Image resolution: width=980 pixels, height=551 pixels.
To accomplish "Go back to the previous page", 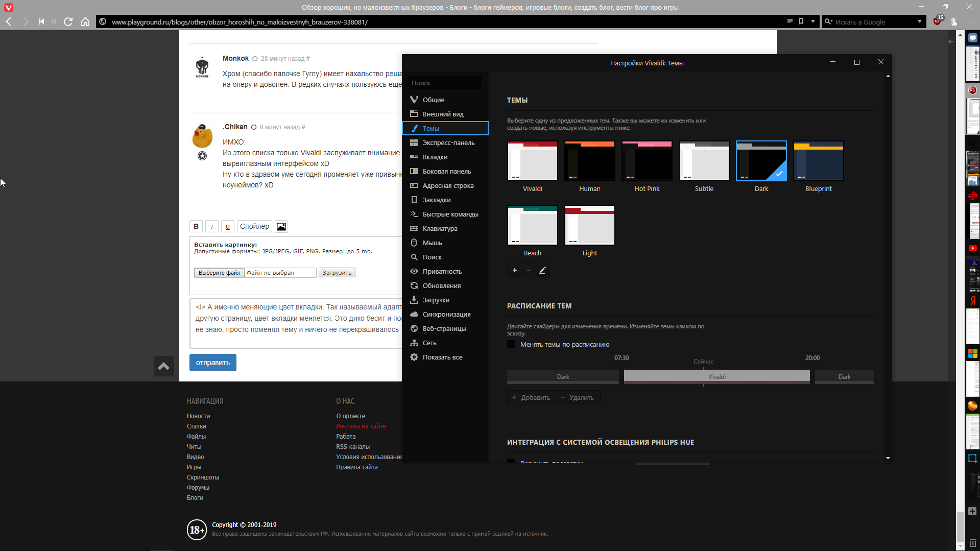I will point(9,22).
